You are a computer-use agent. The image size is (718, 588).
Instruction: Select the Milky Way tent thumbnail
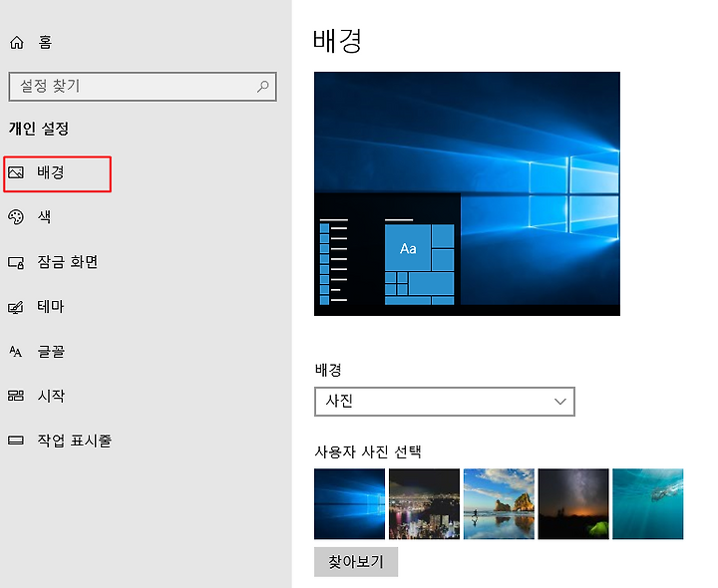[573, 504]
